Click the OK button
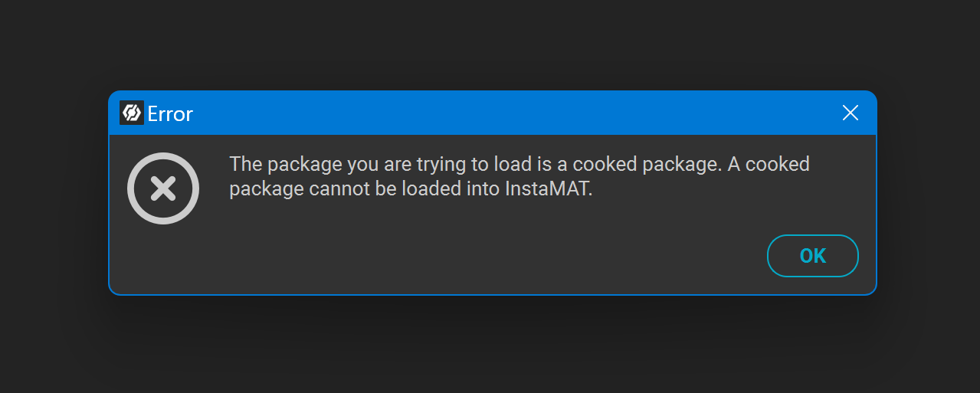Image resolution: width=980 pixels, height=393 pixels. (812, 256)
